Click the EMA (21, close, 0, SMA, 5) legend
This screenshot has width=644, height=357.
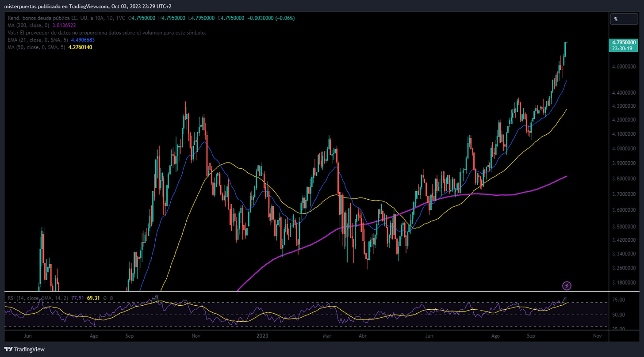coord(38,40)
